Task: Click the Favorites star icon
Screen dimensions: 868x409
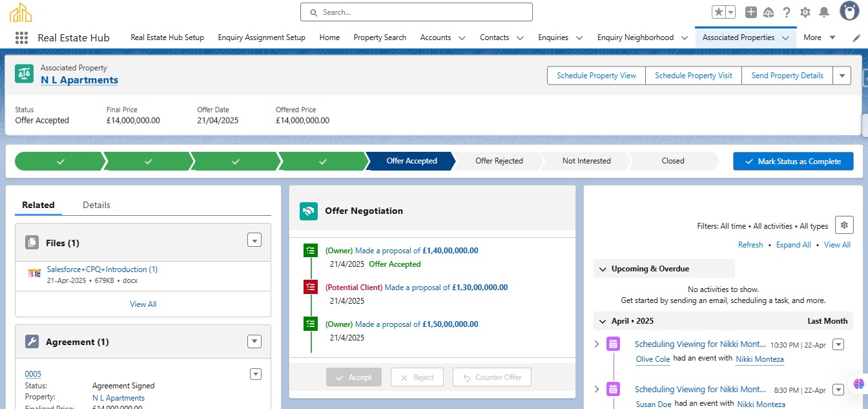Action: click(718, 12)
